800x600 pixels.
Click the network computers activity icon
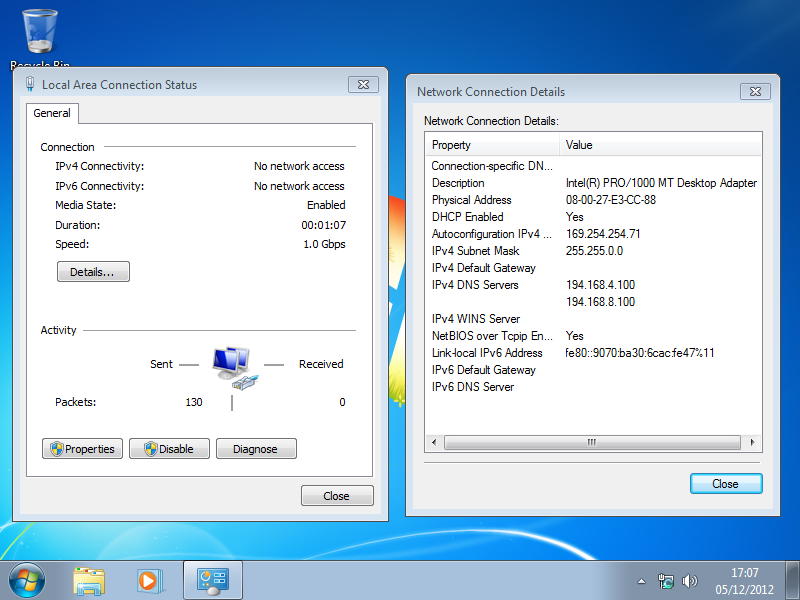232,366
